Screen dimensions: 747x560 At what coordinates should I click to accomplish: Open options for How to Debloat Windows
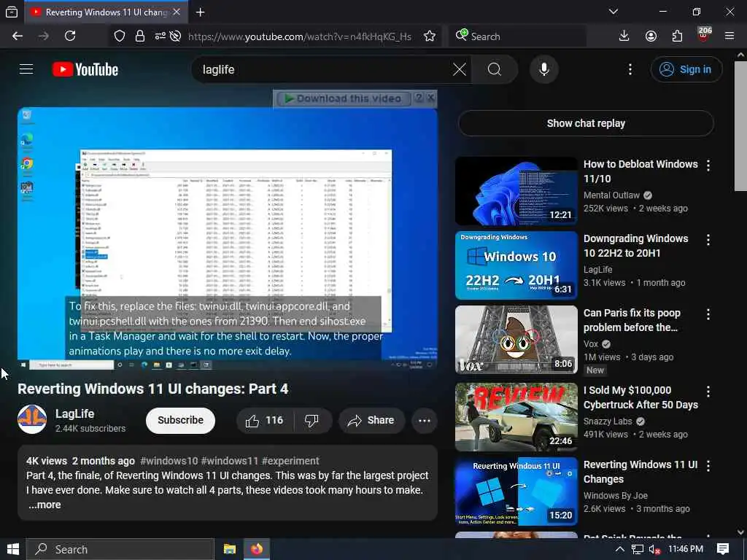708,166
